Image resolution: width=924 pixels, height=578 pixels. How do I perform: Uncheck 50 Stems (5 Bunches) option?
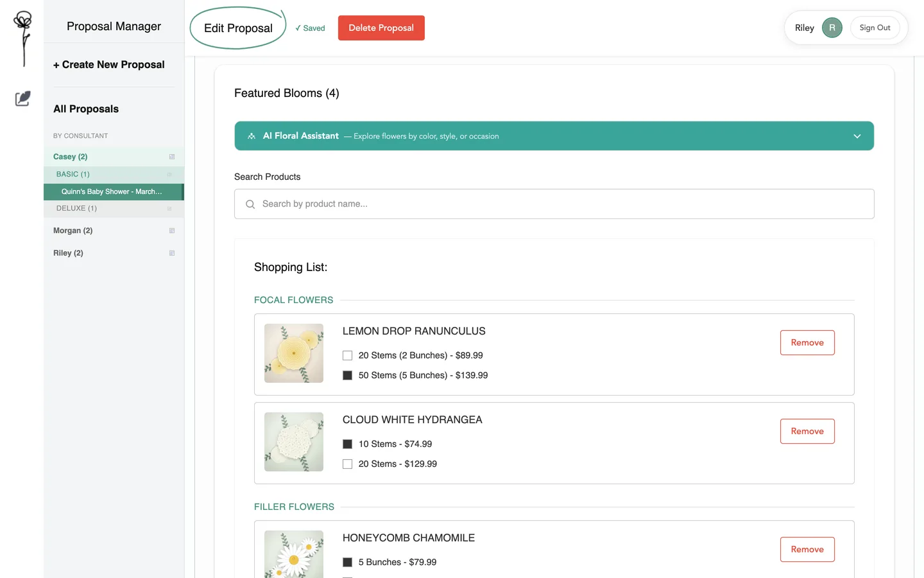(348, 376)
